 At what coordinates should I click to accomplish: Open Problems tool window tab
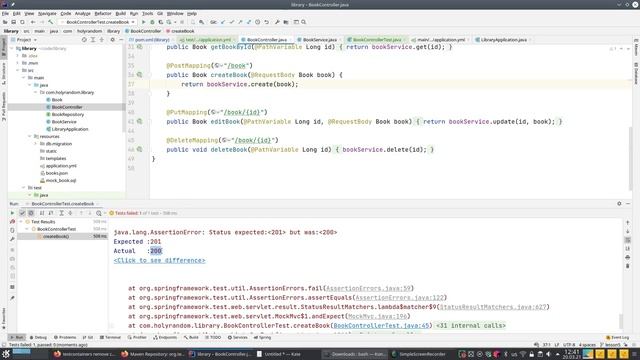(65, 338)
